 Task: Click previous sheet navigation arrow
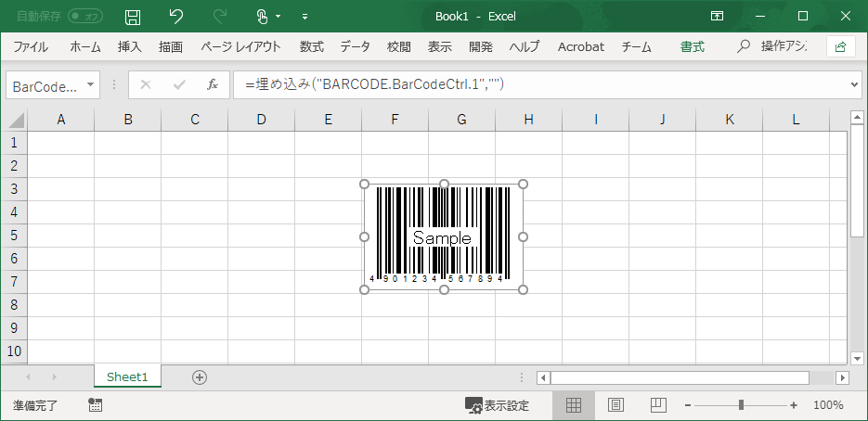coord(28,377)
